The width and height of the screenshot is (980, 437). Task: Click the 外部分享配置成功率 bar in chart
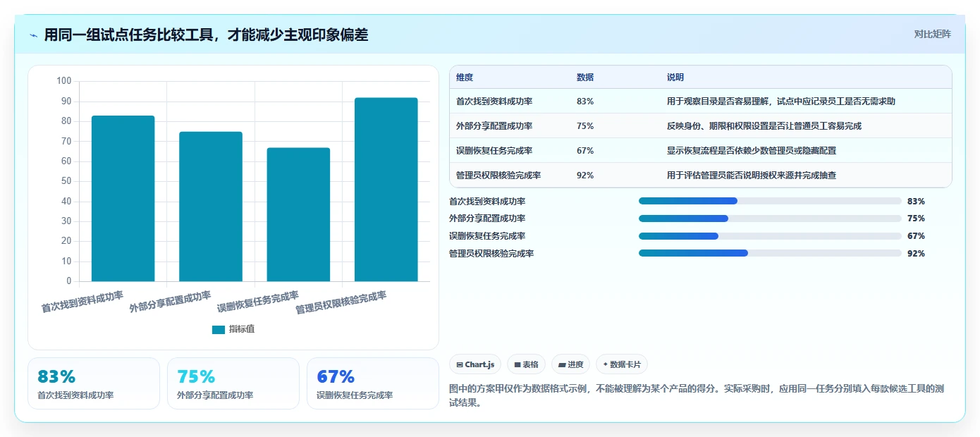click(211, 207)
